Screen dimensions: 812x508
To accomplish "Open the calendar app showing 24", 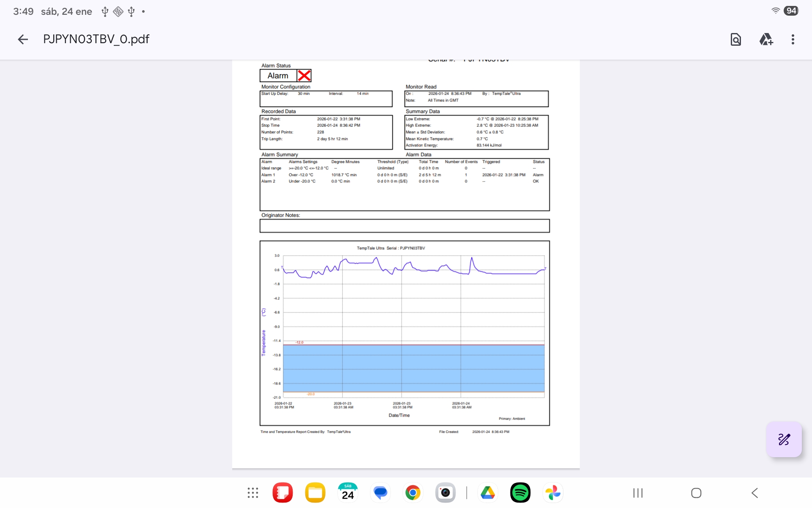I will pyautogui.click(x=348, y=493).
